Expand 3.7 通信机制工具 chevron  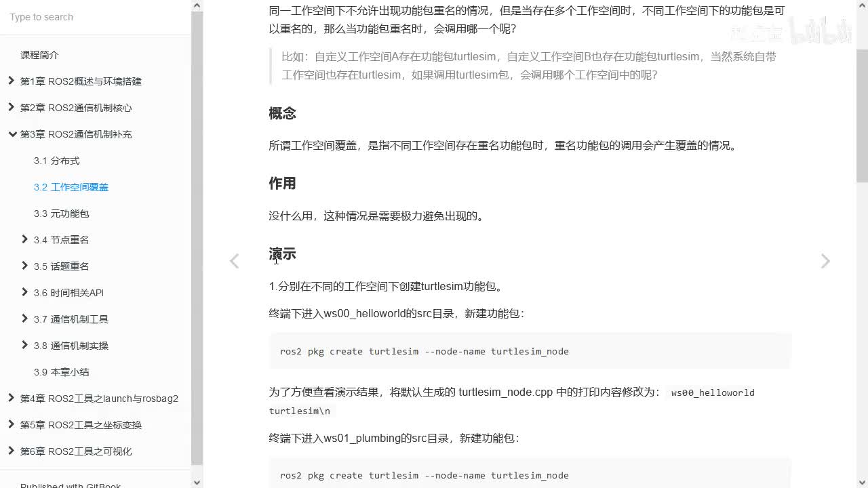point(24,319)
